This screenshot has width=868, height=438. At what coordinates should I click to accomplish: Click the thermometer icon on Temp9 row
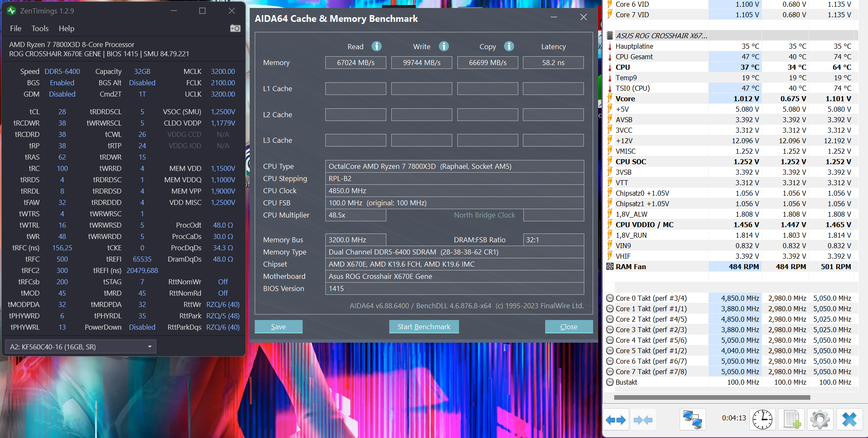click(610, 78)
